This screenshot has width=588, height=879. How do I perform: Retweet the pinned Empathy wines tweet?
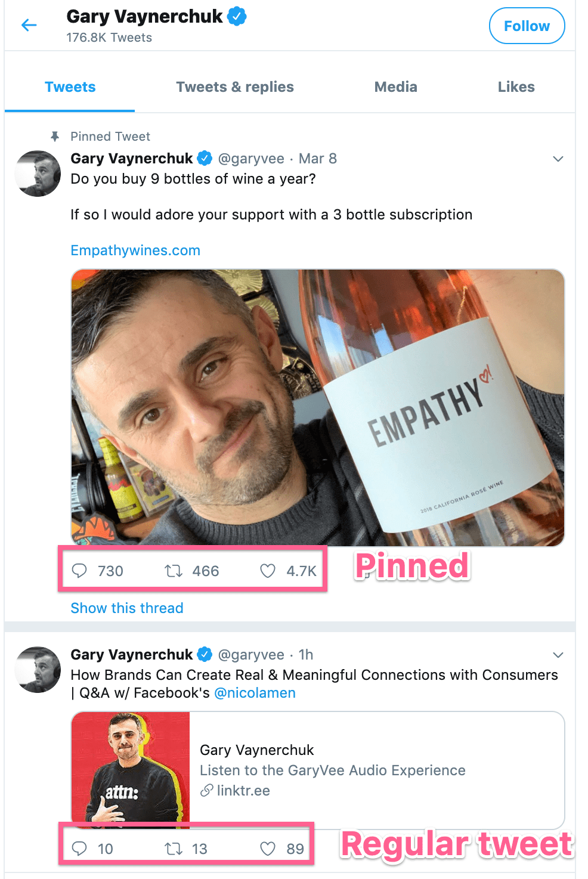point(174,571)
